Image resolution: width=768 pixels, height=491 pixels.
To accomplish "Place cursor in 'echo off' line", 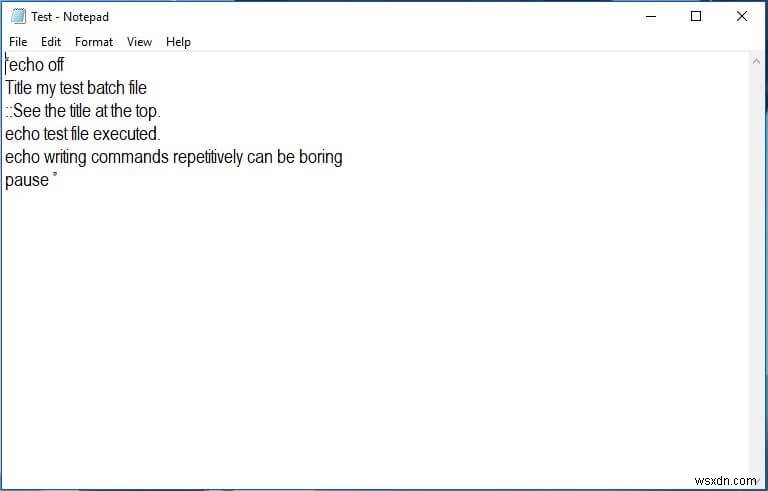I will click(35, 65).
